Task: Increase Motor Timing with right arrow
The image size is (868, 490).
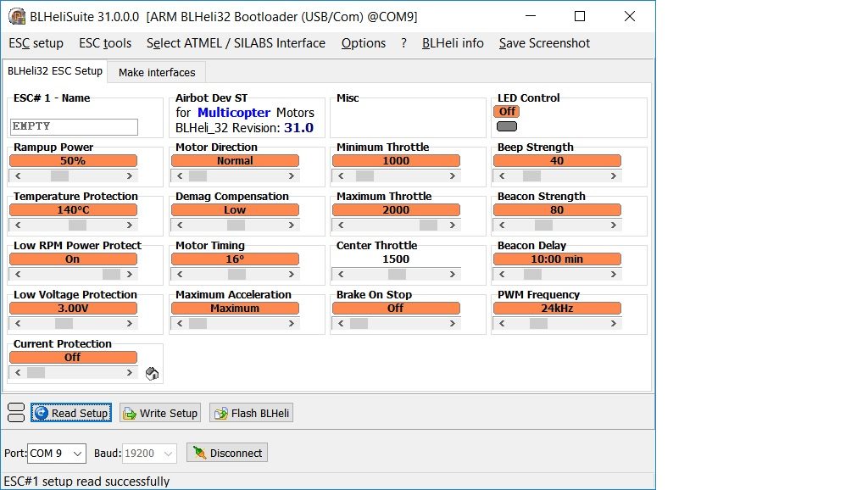Action: pos(292,275)
